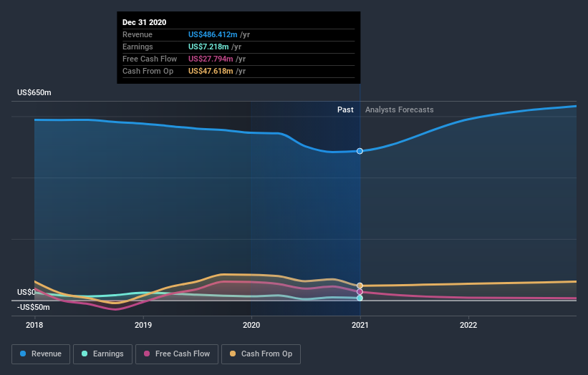Click the US$486.412m revenue value
Image resolution: width=588 pixels, height=375 pixels.
[x=213, y=34]
